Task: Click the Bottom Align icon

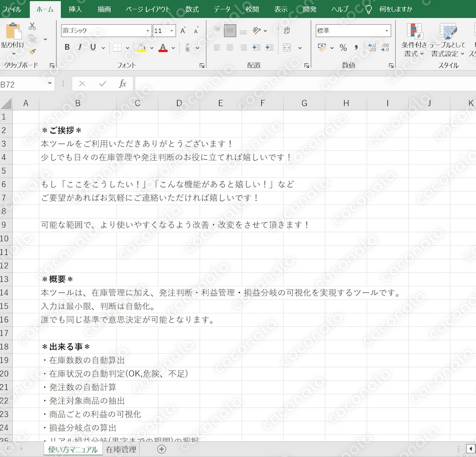Action: [243, 31]
